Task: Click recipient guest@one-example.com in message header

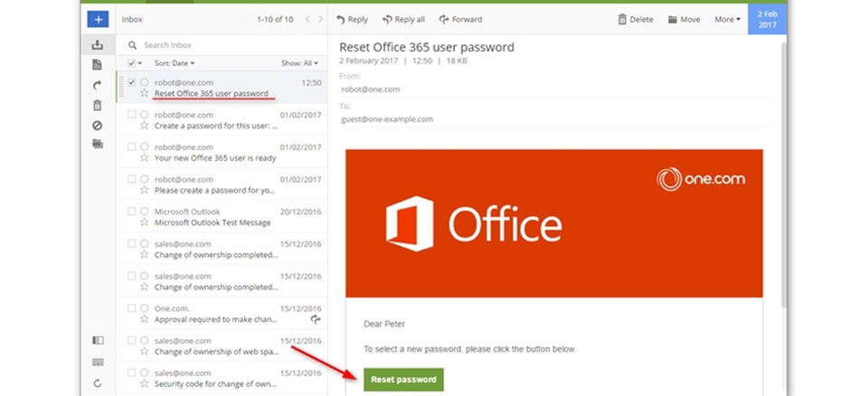Action: (387, 119)
